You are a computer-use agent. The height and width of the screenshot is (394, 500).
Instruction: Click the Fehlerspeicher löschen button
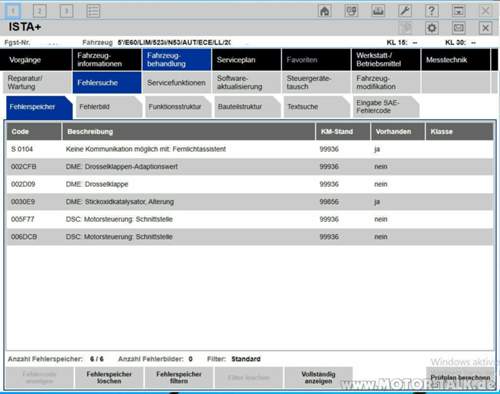(109, 377)
